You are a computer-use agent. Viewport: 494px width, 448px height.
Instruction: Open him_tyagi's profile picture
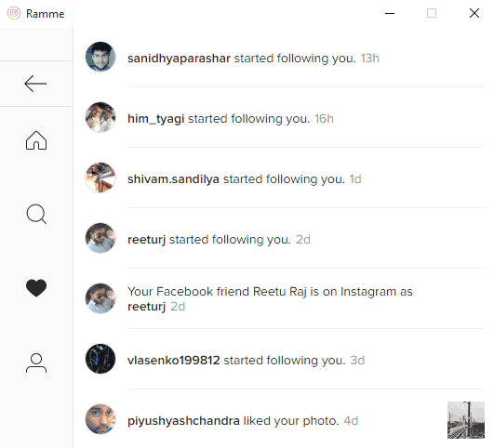tap(100, 117)
